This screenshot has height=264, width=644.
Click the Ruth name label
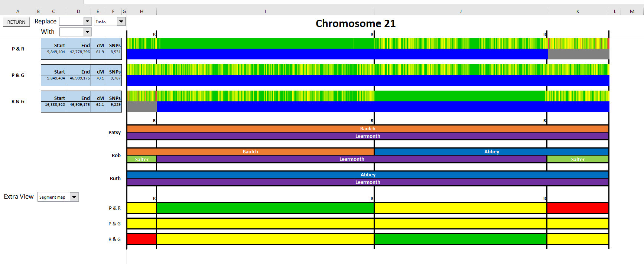(115, 178)
